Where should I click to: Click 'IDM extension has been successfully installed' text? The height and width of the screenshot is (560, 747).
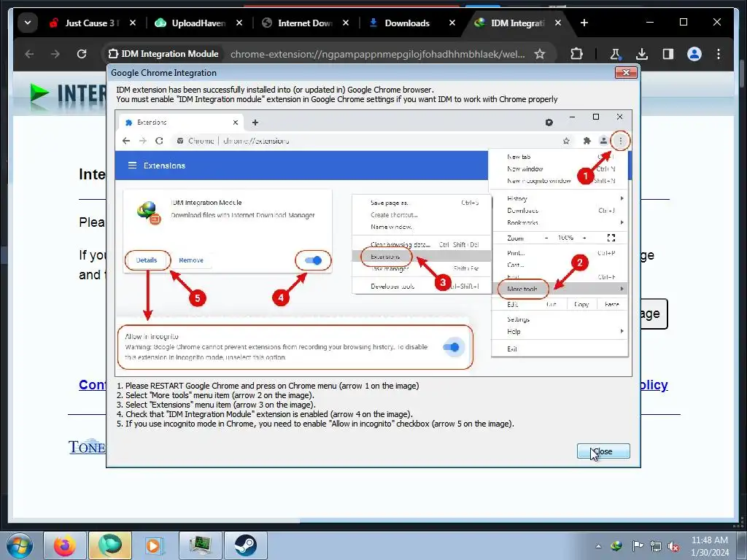(275, 90)
